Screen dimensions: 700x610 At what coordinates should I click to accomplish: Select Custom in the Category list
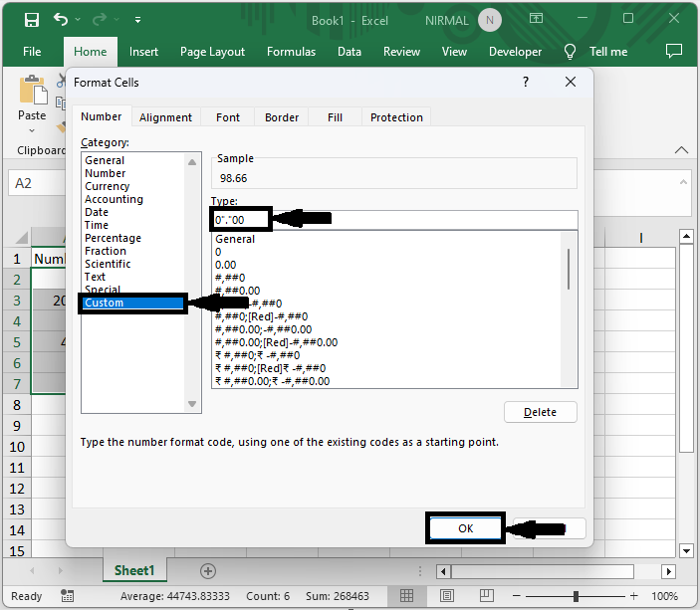coord(133,303)
